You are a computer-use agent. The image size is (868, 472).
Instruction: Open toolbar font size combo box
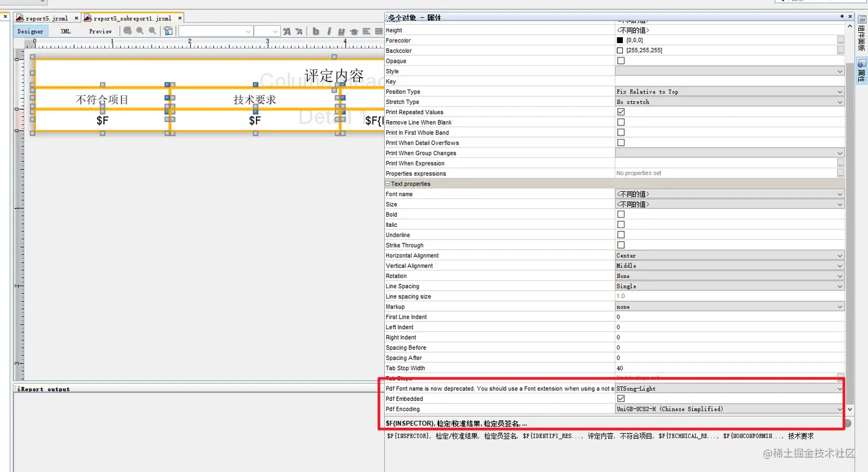click(x=267, y=32)
